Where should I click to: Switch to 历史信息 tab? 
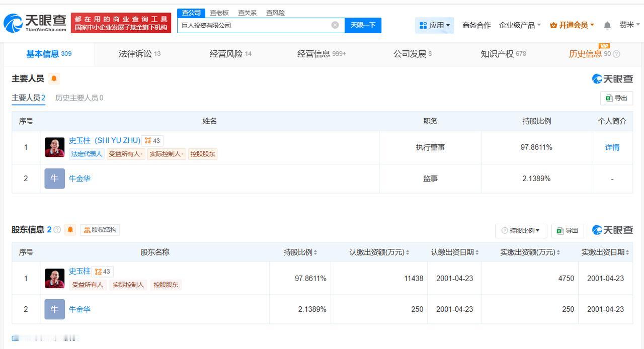pyautogui.click(x=590, y=54)
